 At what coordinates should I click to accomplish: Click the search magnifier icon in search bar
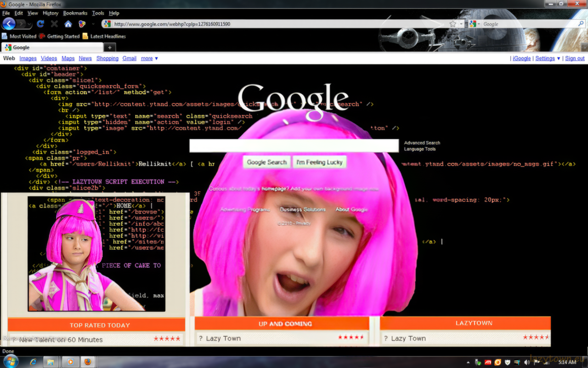click(581, 24)
